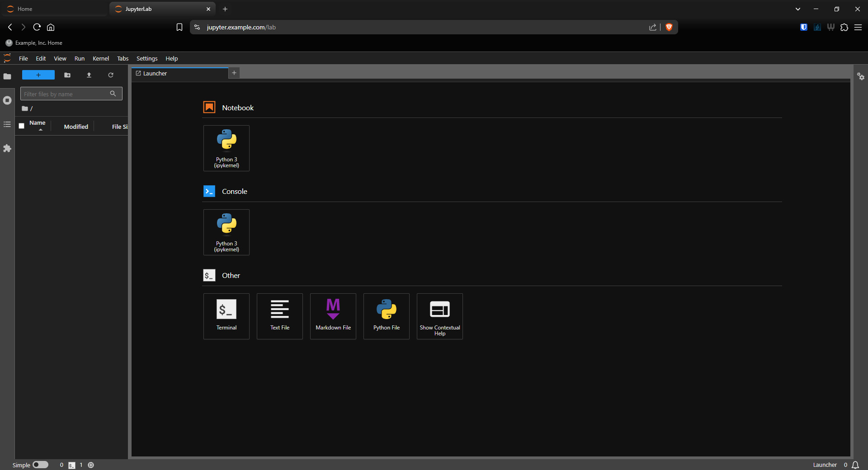Image resolution: width=868 pixels, height=470 pixels.
Task: Open Python 3 Notebook launcher card
Action: (226, 148)
